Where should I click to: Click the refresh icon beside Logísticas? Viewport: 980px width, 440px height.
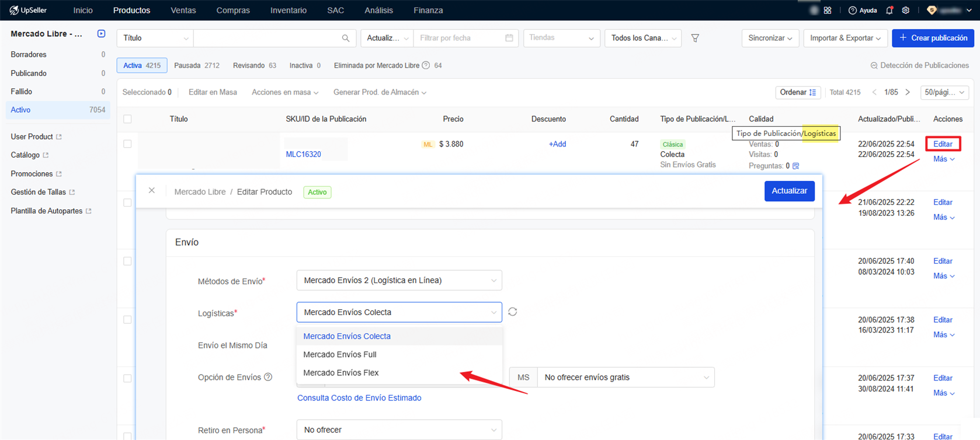pyautogui.click(x=513, y=312)
